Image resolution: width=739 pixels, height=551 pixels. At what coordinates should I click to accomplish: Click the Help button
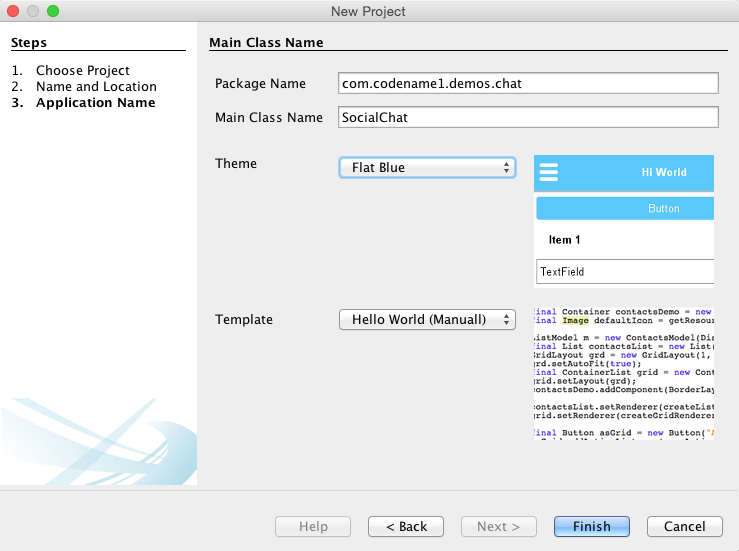(x=313, y=526)
